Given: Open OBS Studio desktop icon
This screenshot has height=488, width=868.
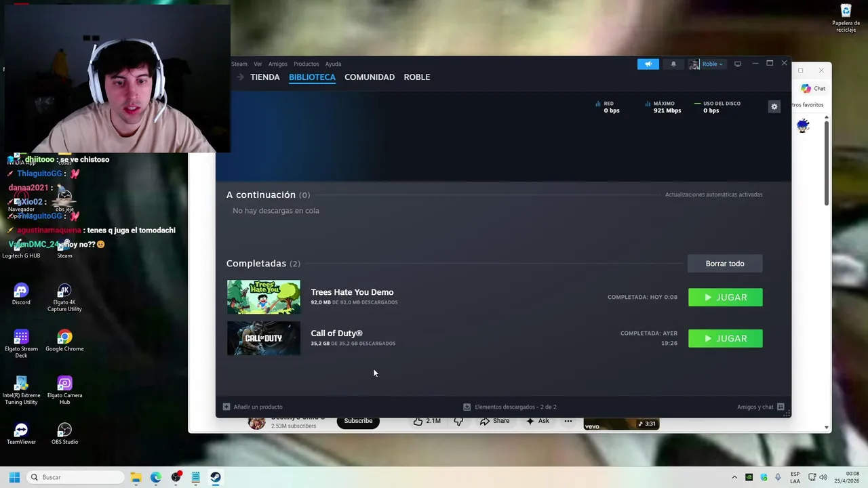Looking at the screenshot, I should click(64, 434).
